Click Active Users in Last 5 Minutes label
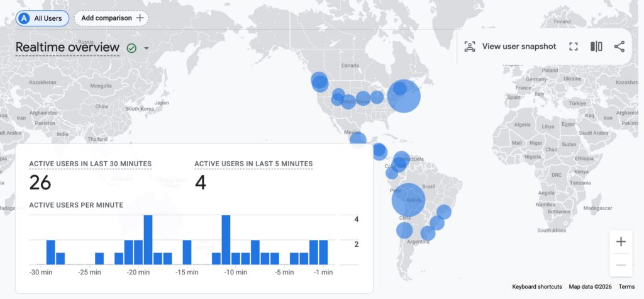Screen dimensions: 644x299 tap(253, 164)
